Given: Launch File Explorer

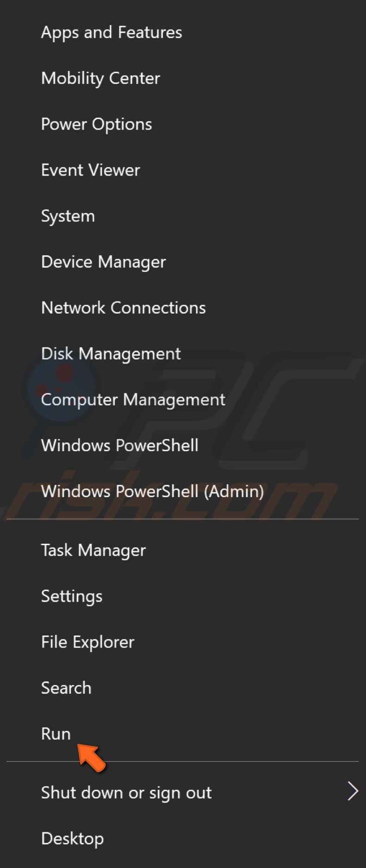Looking at the screenshot, I should click(x=88, y=642).
